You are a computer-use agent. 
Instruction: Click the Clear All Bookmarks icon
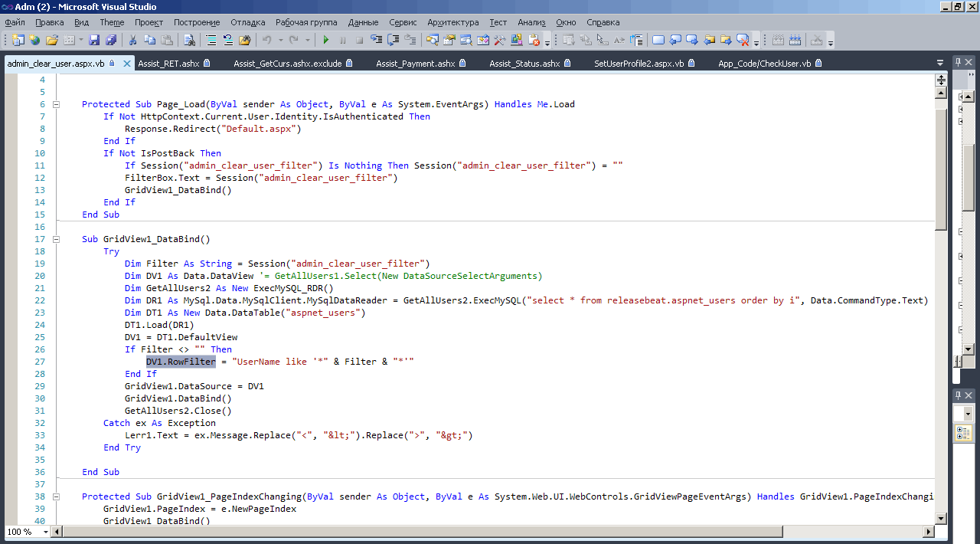[x=742, y=40]
